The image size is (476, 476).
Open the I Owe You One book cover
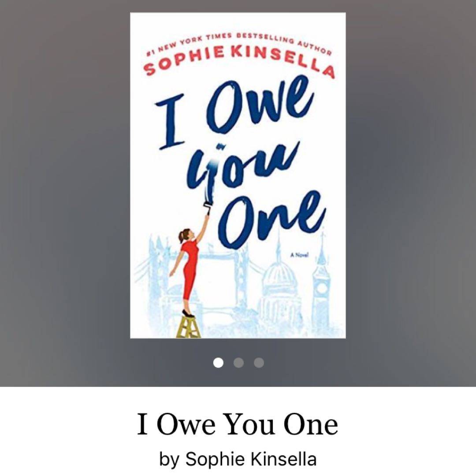[238, 175]
